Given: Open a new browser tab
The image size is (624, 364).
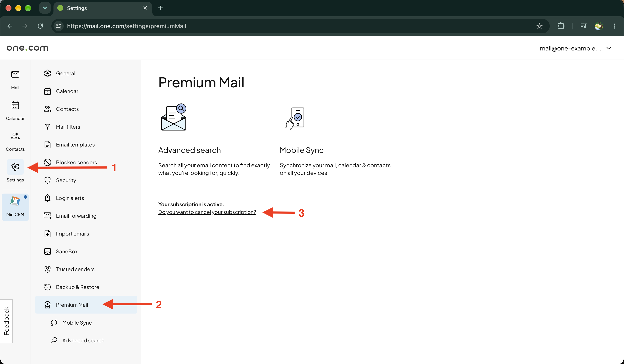Looking at the screenshot, I should coord(160,8).
